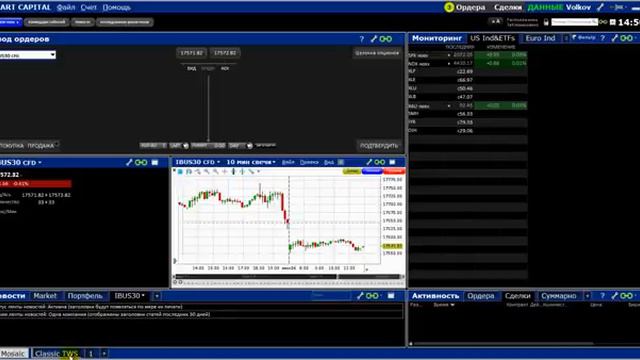Open wrench settings in news panel
Viewport: 640px width, 360px height.
point(360,296)
